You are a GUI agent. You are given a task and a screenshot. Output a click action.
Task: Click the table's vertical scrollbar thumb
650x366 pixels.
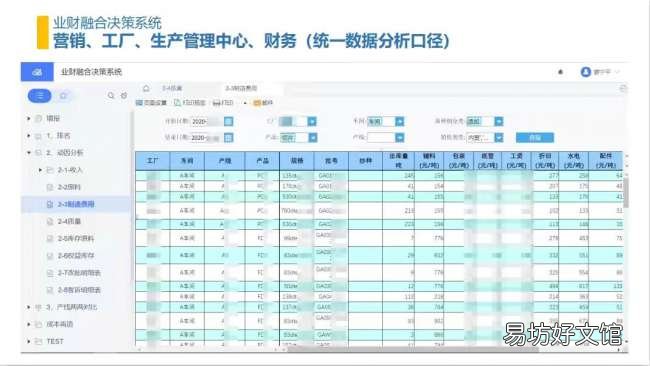626,193
